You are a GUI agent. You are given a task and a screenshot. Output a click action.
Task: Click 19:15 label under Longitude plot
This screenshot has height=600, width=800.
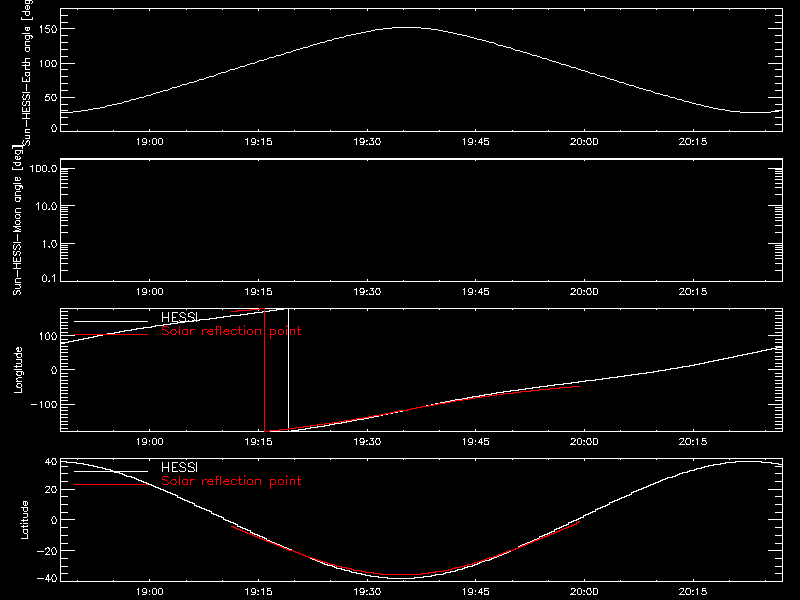258,442
